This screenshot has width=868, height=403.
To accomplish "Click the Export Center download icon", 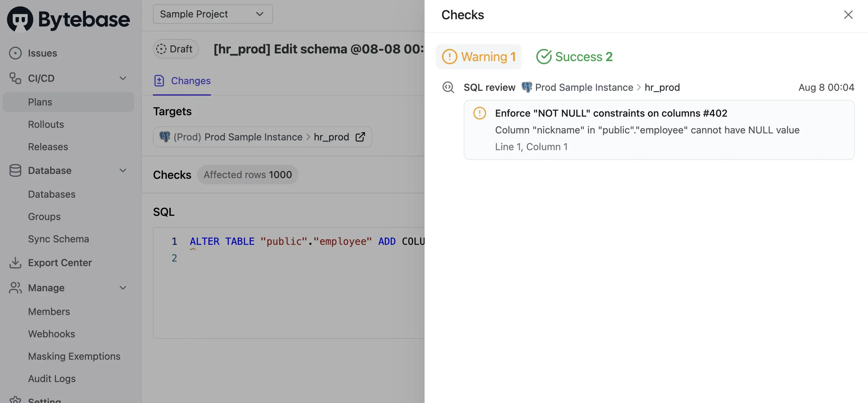I will 15,263.
